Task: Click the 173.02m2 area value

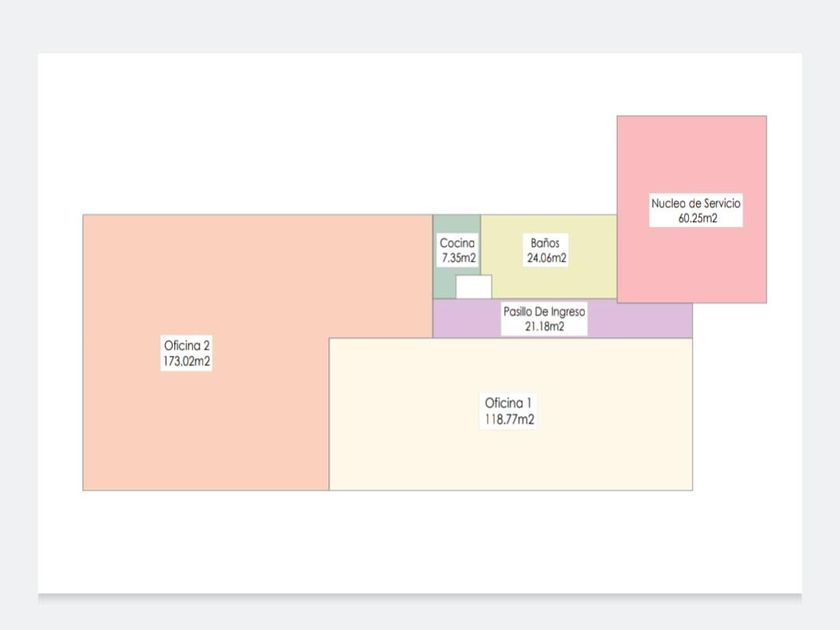Action: (187, 361)
